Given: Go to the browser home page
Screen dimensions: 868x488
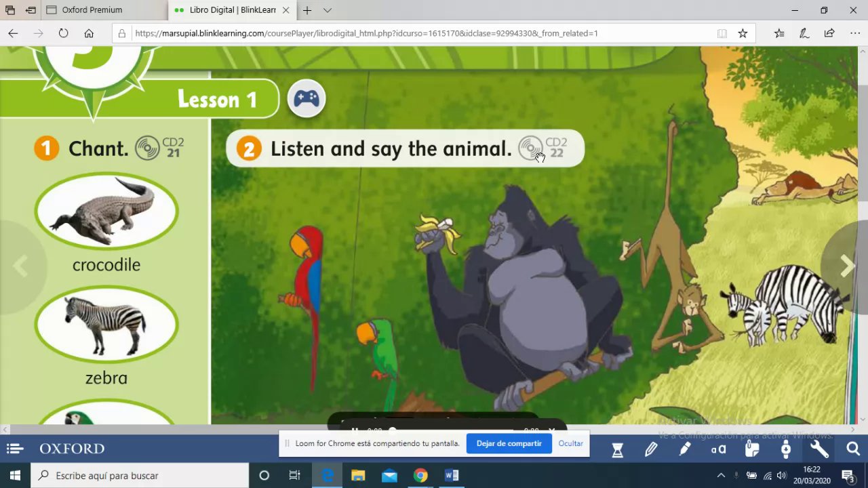Looking at the screenshot, I should [x=89, y=33].
